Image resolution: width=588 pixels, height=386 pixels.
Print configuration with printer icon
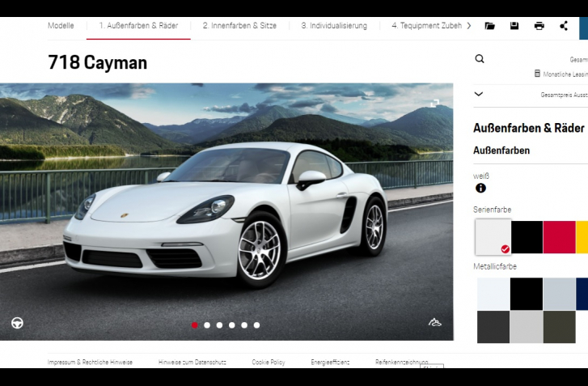point(539,26)
